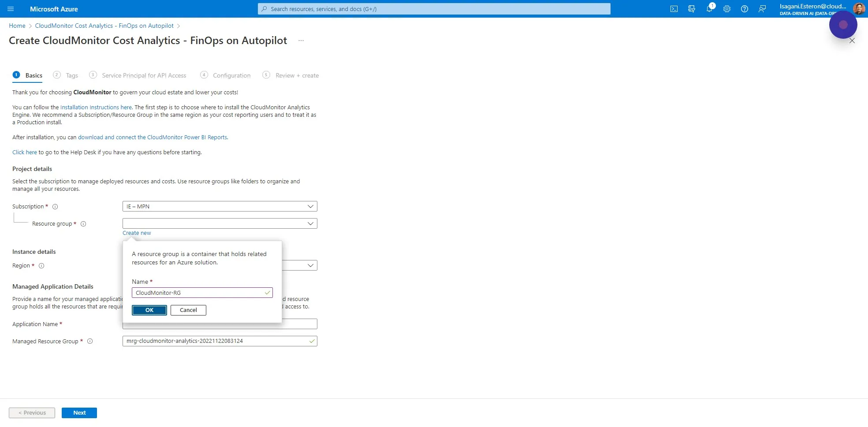
Task: Open the notifications bell
Action: [x=709, y=9]
